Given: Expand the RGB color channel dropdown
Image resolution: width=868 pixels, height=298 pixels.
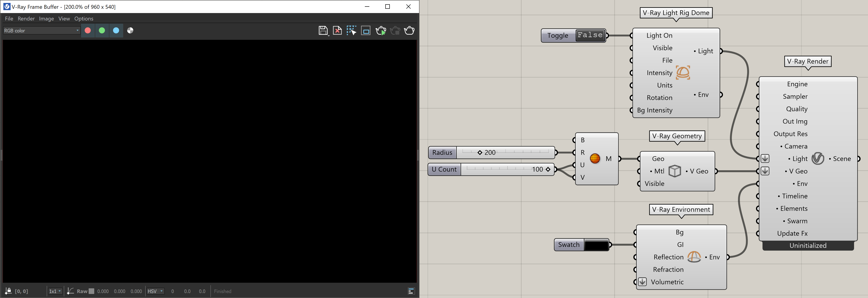Looking at the screenshot, I should [x=41, y=30].
